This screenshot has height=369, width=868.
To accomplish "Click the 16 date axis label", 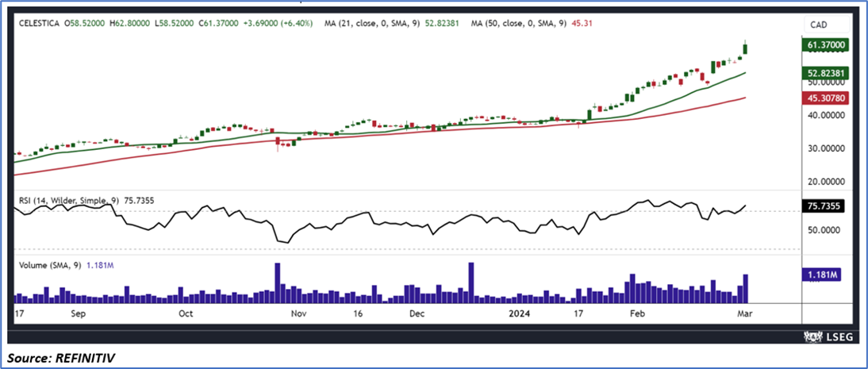I will pos(358,314).
